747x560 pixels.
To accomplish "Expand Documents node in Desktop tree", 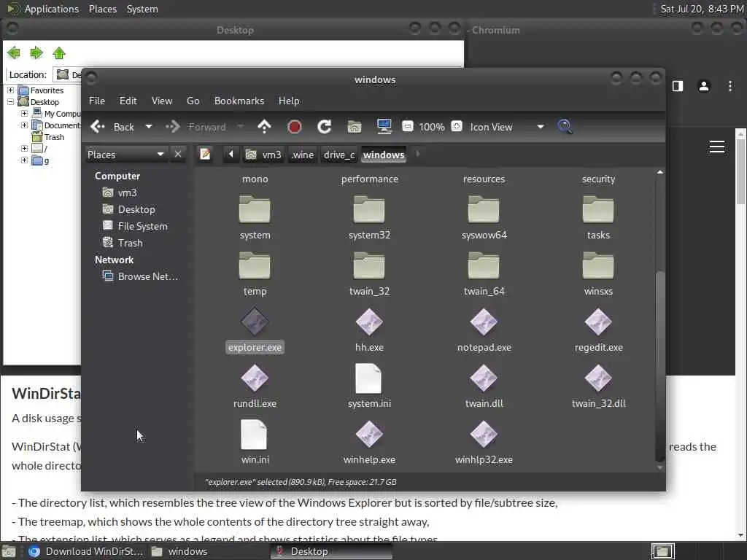I will pyautogui.click(x=24, y=125).
